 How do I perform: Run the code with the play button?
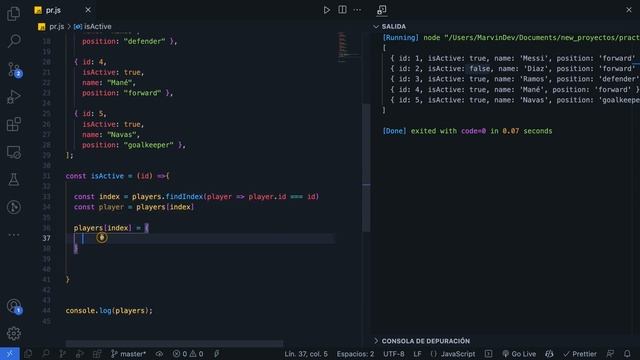(327, 10)
